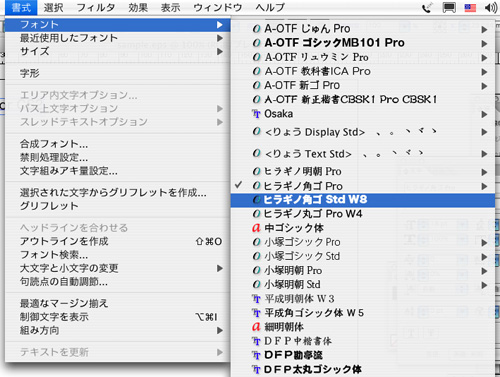Open 最近使用したフォント submenu
Viewport: 500px width, 377px height.
[118, 38]
